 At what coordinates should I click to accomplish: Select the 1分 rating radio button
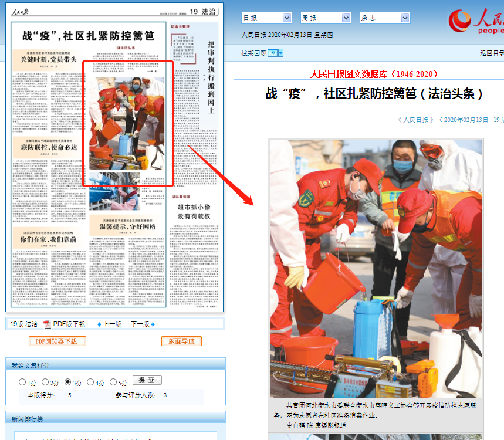pos(22,383)
